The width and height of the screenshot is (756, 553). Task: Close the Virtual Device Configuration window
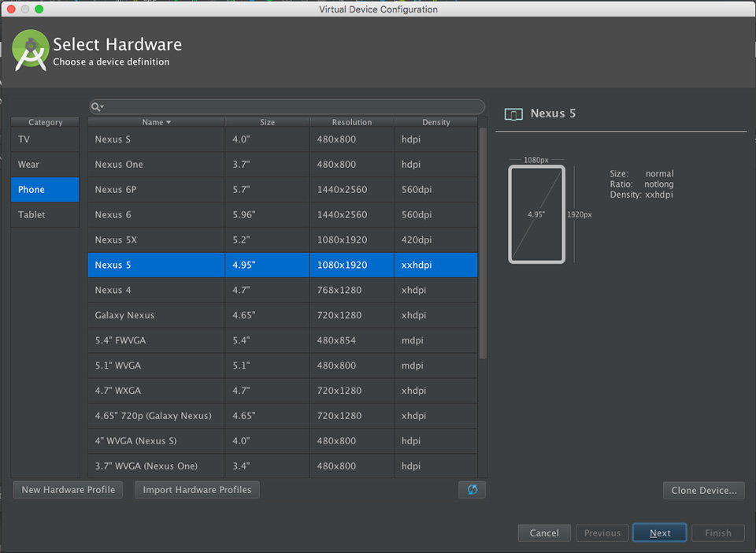click(11, 9)
